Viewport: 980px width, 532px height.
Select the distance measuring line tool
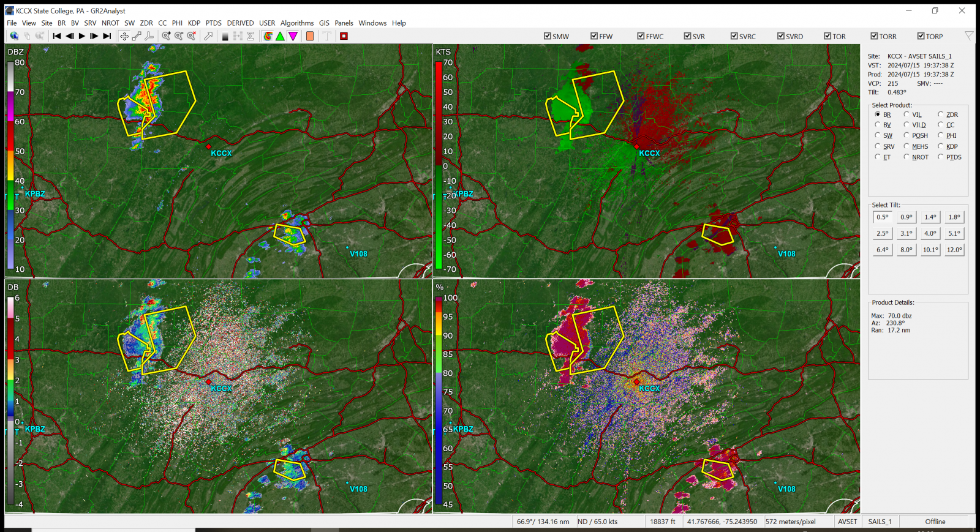[137, 36]
